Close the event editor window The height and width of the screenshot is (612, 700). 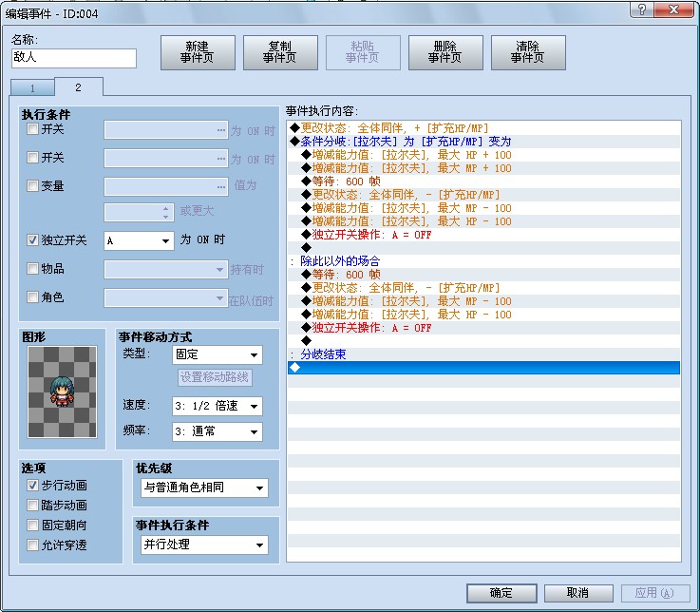[x=674, y=10]
